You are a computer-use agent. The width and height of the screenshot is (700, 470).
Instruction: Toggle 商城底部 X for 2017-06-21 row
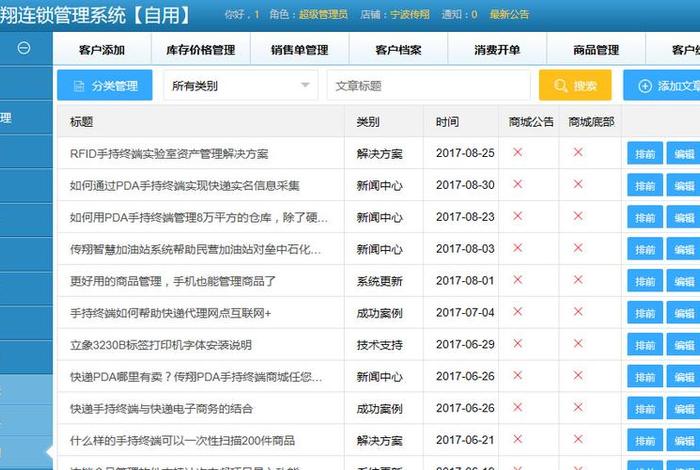(x=578, y=439)
